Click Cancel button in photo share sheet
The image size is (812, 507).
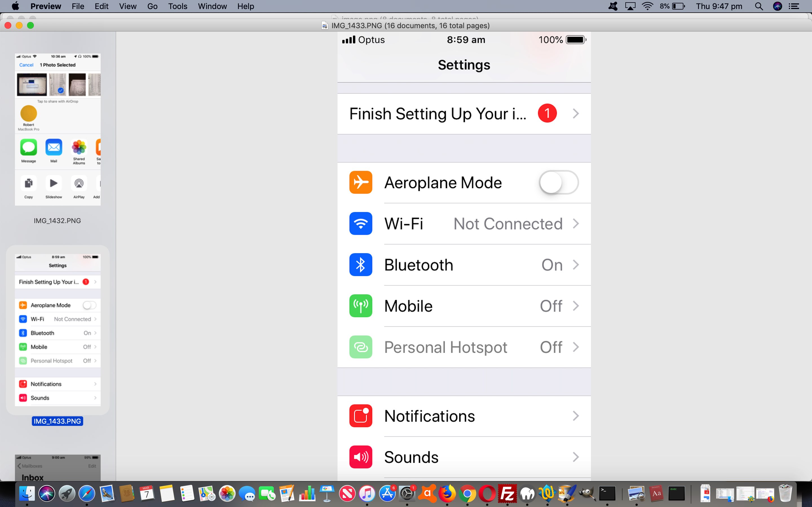(x=26, y=64)
